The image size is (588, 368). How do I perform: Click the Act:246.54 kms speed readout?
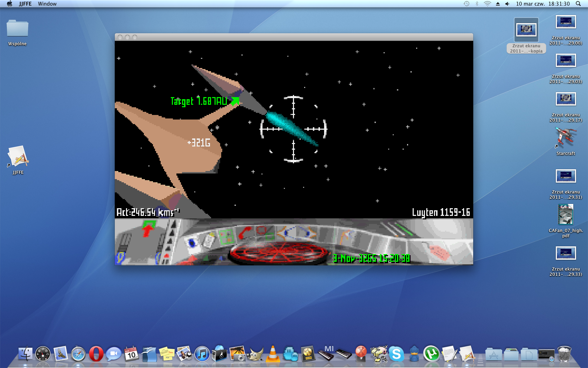[x=148, y=212]
